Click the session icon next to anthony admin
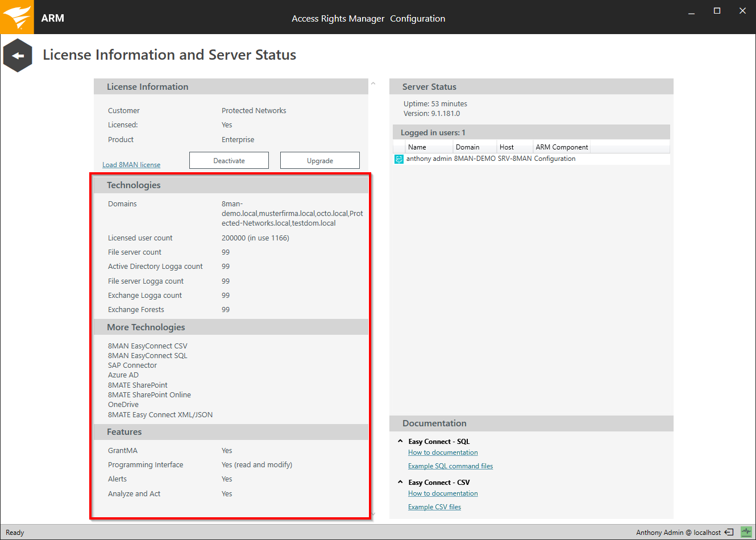 pyautogui.click(x=399, y=159)
